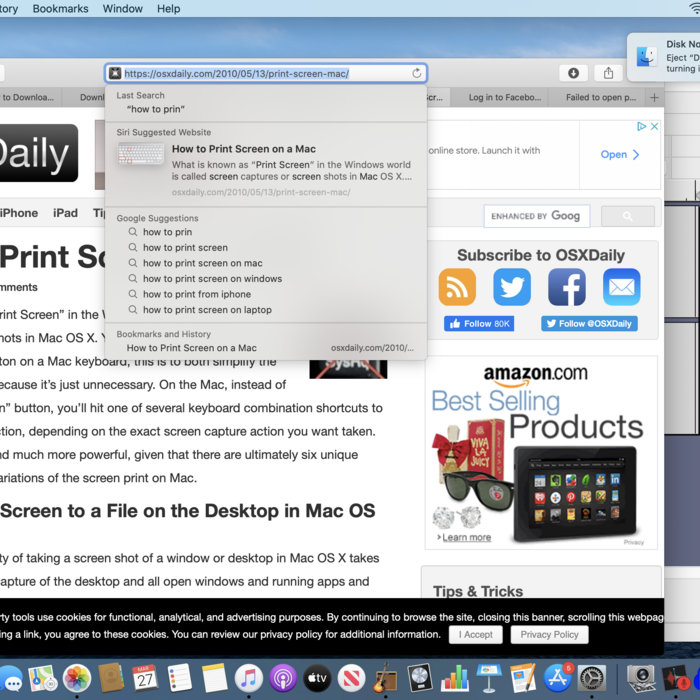Image resolution: width=700 pixels, height=700 pixels.
Task: Open the Safari downloads button
Action: tap(573, 73)
